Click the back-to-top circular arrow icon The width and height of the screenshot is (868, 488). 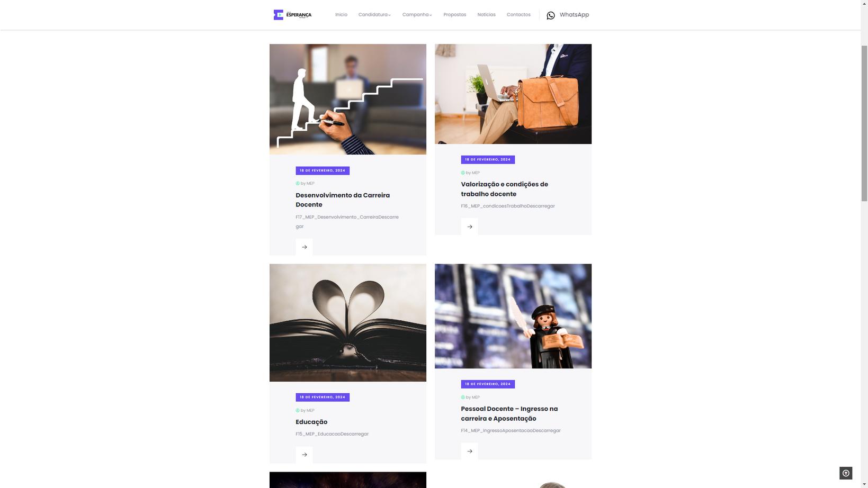tap(846, 473)
